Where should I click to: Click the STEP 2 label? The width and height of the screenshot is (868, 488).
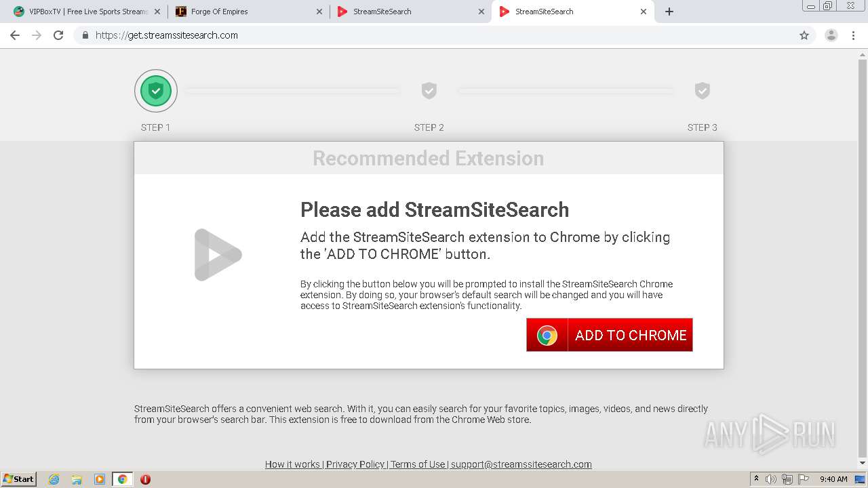(x=429, y=127)
